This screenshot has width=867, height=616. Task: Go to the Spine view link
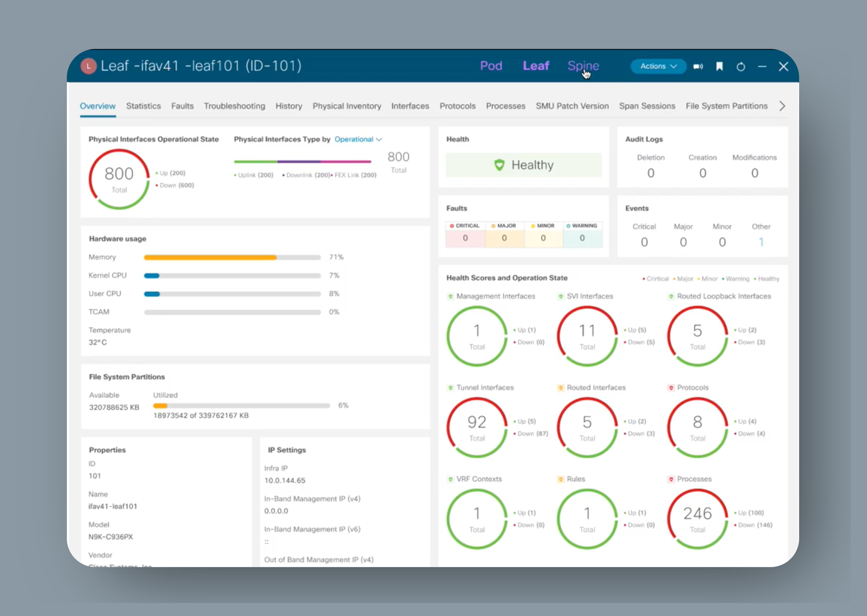[583, 66]
